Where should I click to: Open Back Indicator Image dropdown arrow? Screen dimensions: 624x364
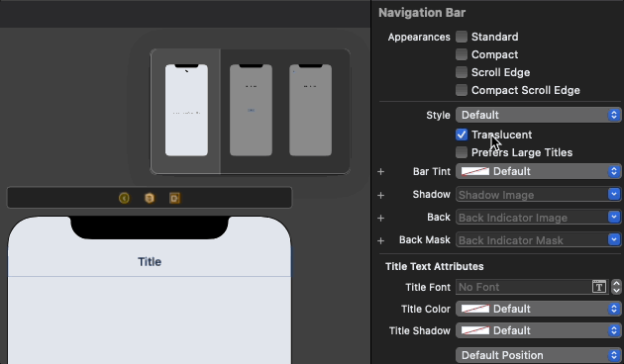(x=614, y=217)
